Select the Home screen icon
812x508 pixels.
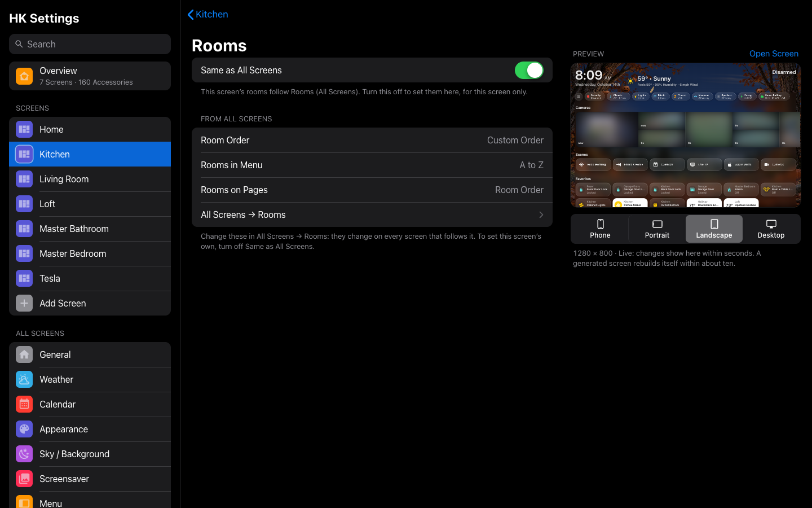pyautogui.click(x=24, y=129)
